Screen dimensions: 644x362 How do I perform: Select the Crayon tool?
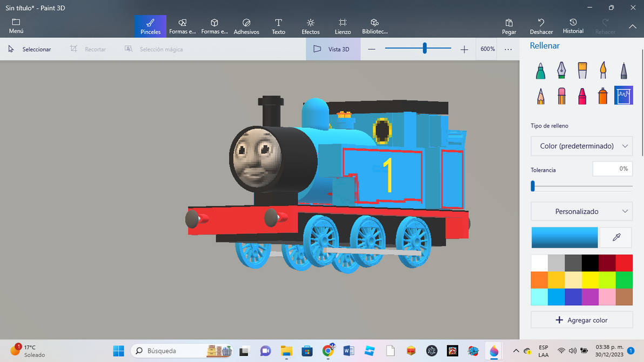point(582,96)
